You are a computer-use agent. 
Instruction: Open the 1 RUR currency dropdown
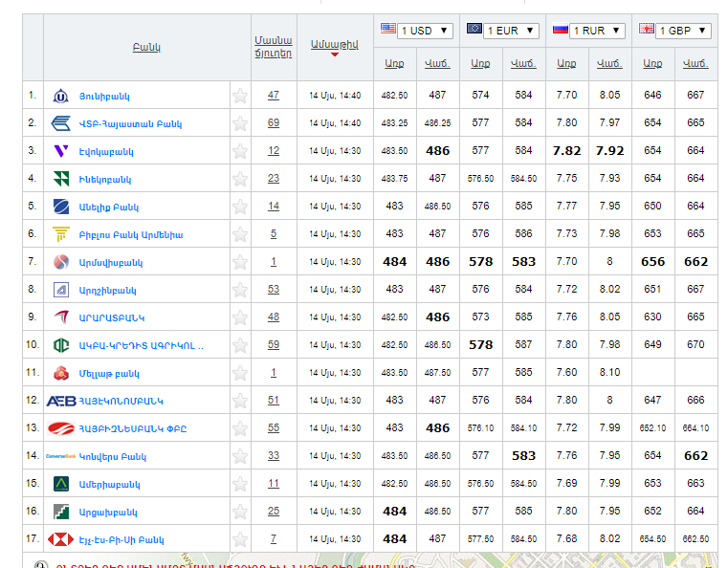[597, 31]
